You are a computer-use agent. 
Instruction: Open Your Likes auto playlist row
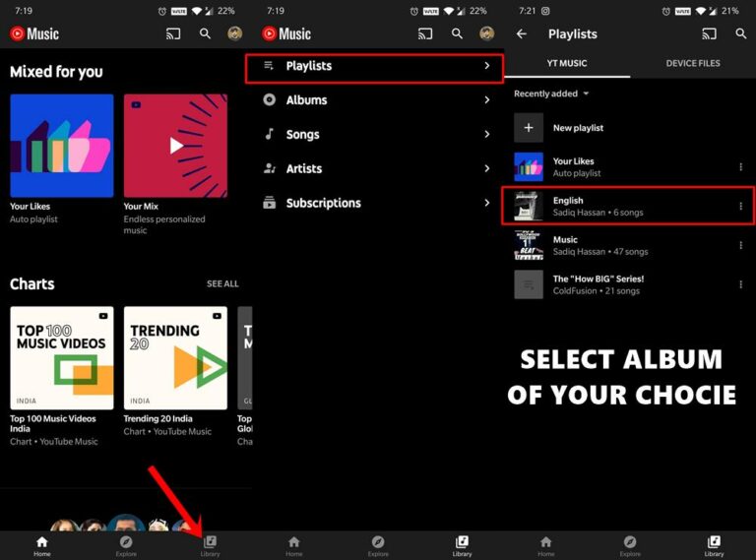pyautogui.click(x=630, y=166)
